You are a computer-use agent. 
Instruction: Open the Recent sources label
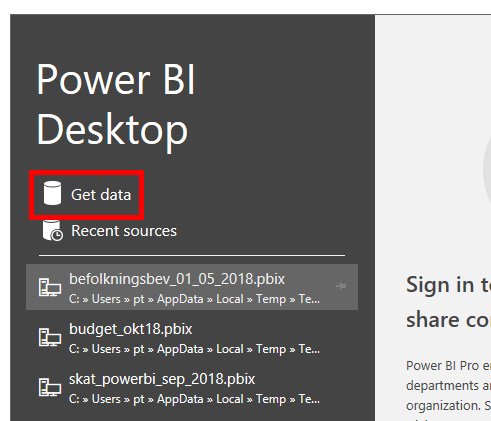(124, 231)
